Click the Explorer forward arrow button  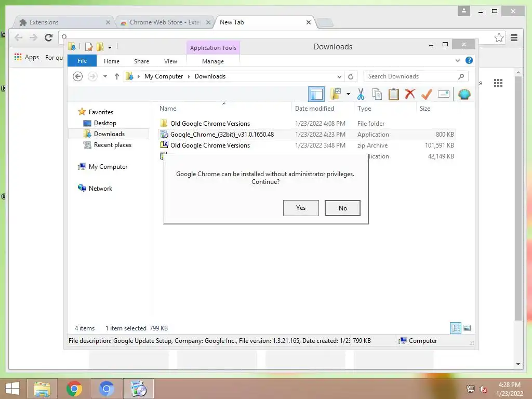[x=92, y=76]
